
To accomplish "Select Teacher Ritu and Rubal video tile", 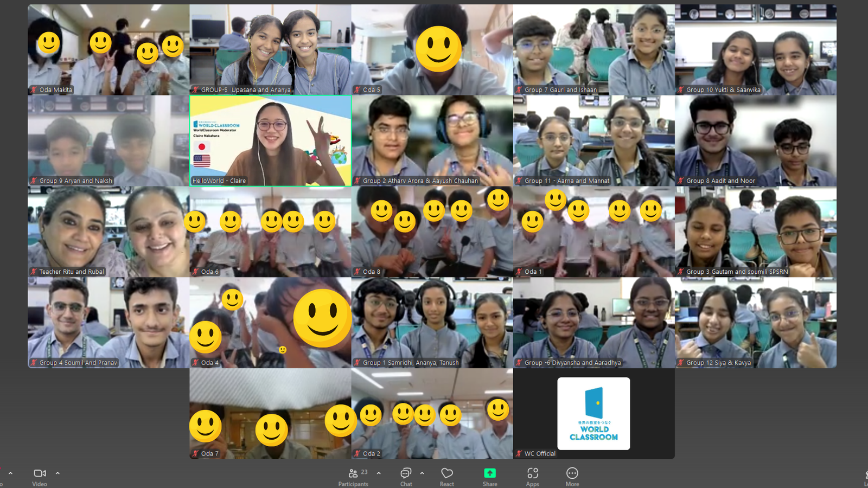I will pos(108,230).
